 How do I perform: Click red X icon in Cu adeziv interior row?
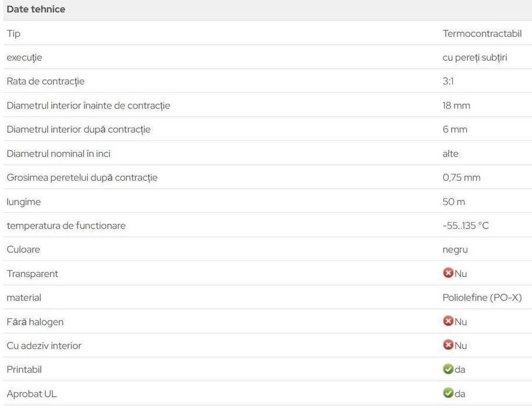448,345
